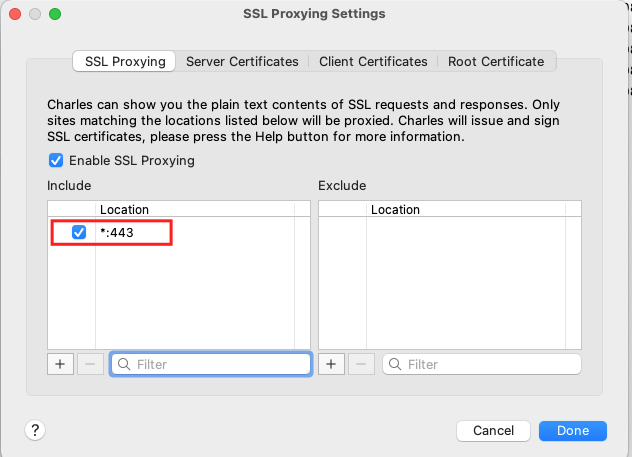Toggle the Enable SSL Proxying checkbox
Screen dimensions: 632x457
pyautogui.click(x=56, y=160)
